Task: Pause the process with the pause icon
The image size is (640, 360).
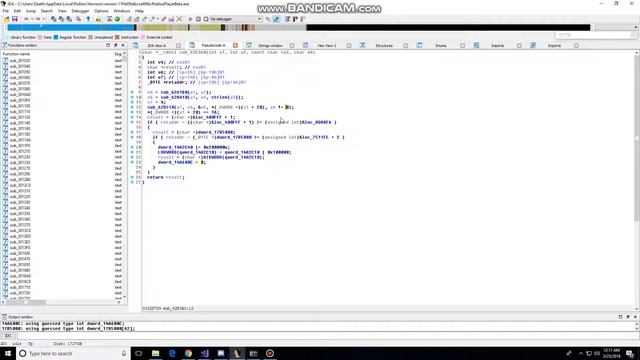Action: pyautogui.click(x=198, y=19)
